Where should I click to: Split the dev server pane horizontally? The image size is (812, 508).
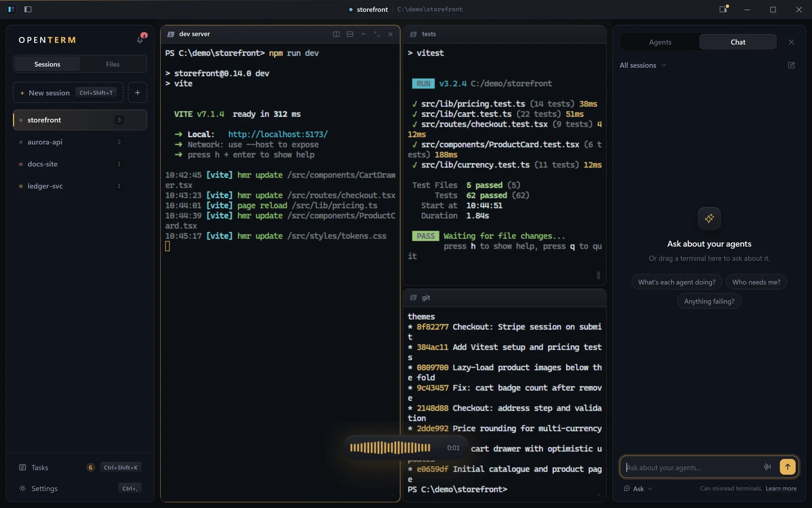pyautogui.click(x=350, y=34)
